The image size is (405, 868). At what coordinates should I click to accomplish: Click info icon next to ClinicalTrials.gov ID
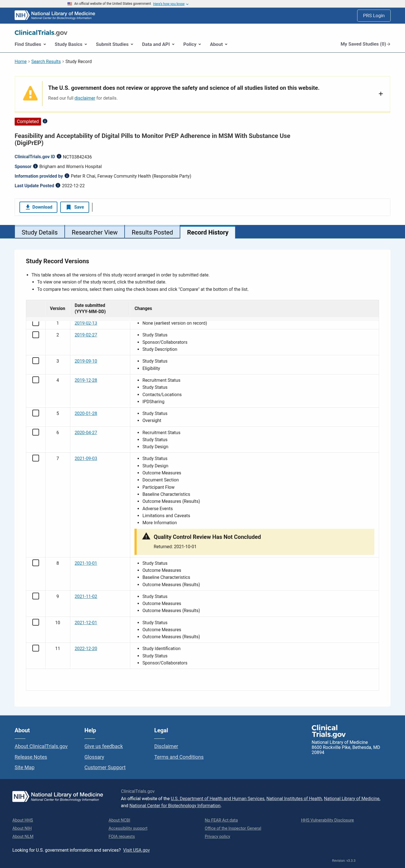click(59, 156)
